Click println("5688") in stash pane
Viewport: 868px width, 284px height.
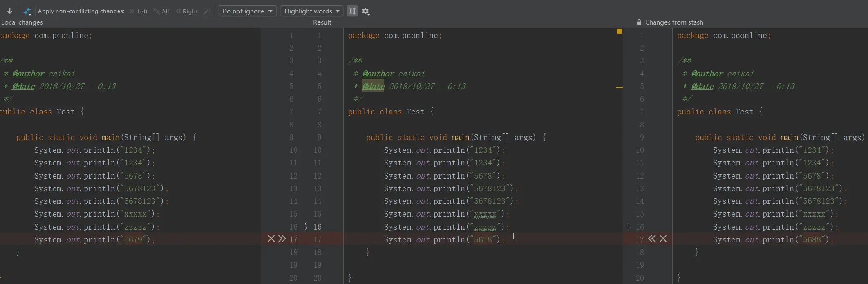774,239
